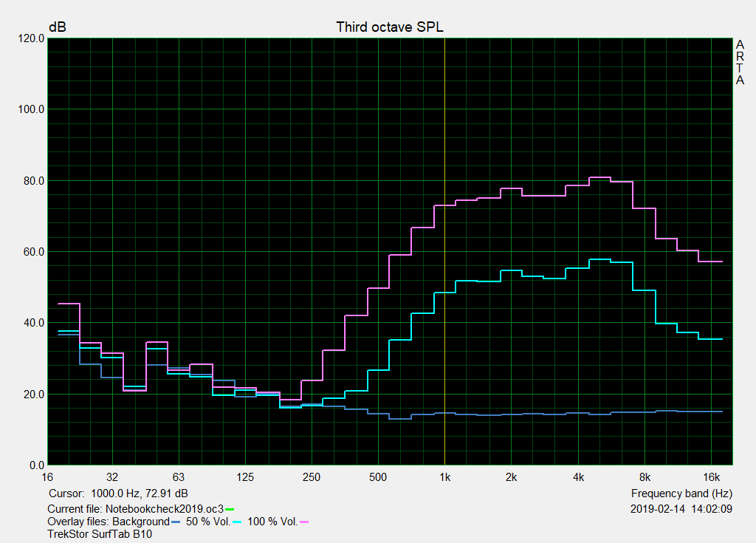Select the 60.0 y-axis value
The height and width of the screenshot is (543, 756).
(34, 252)
